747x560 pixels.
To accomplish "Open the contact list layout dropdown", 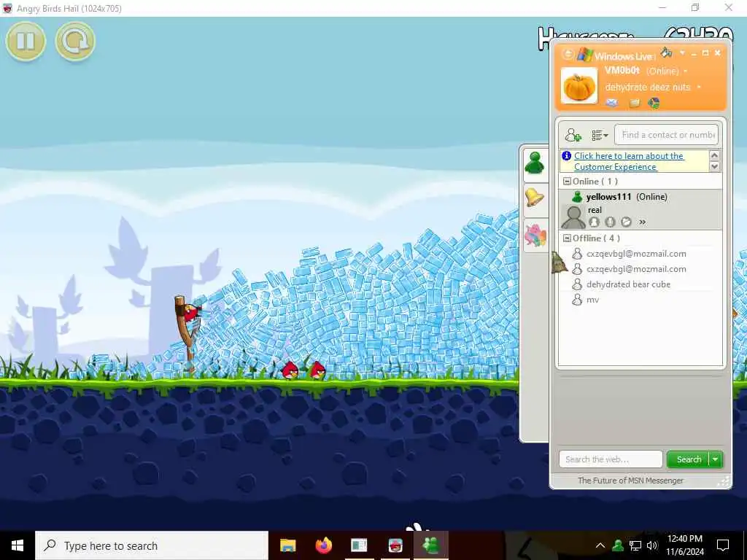I will click(600, 136).
